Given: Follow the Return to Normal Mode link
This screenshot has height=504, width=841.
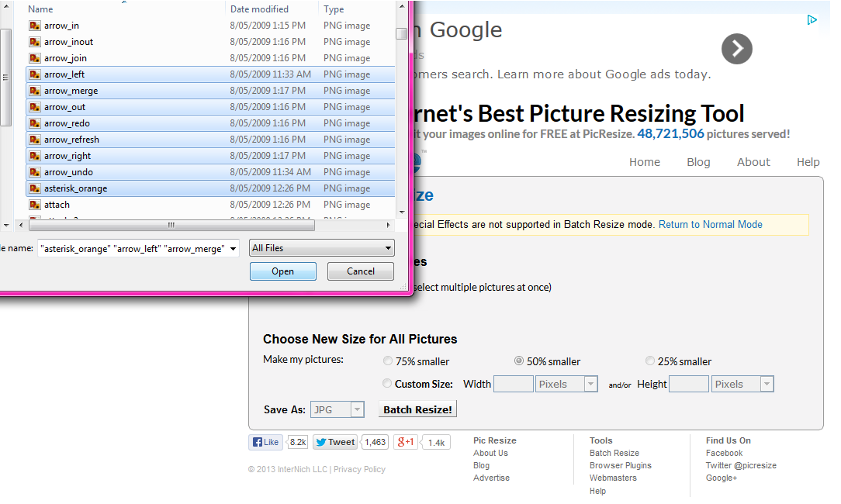Looking at the screenshot, I should pyautogui.click(x=710, y=225).
